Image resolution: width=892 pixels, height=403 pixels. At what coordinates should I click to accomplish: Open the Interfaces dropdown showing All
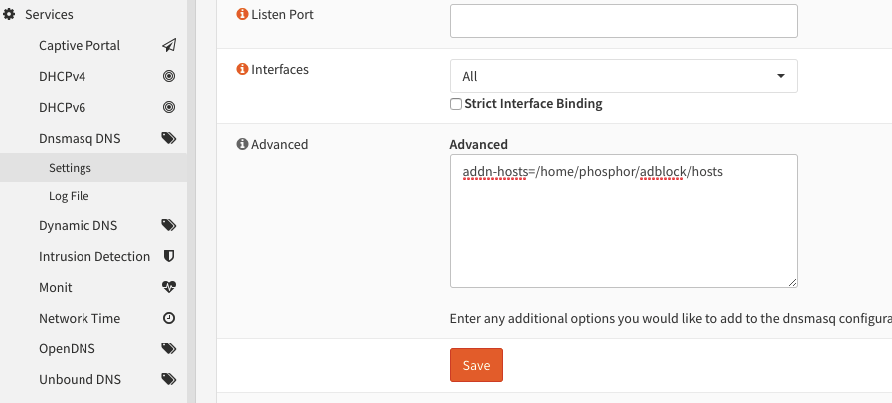point(623,76)
